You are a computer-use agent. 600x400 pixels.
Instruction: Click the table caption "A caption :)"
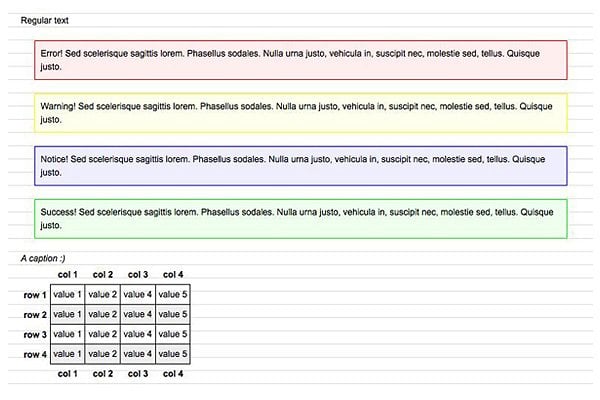(43, 259)
